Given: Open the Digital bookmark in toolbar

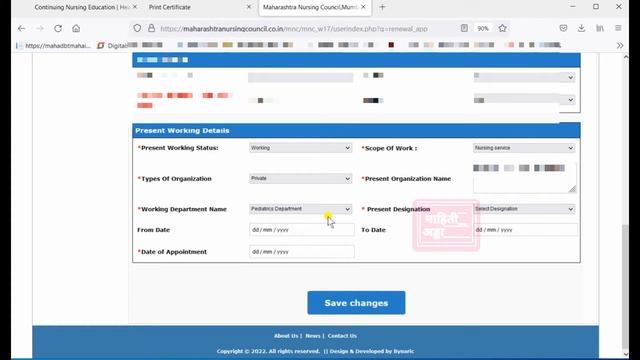Looking at the screenshot, I should coord(113,45).
